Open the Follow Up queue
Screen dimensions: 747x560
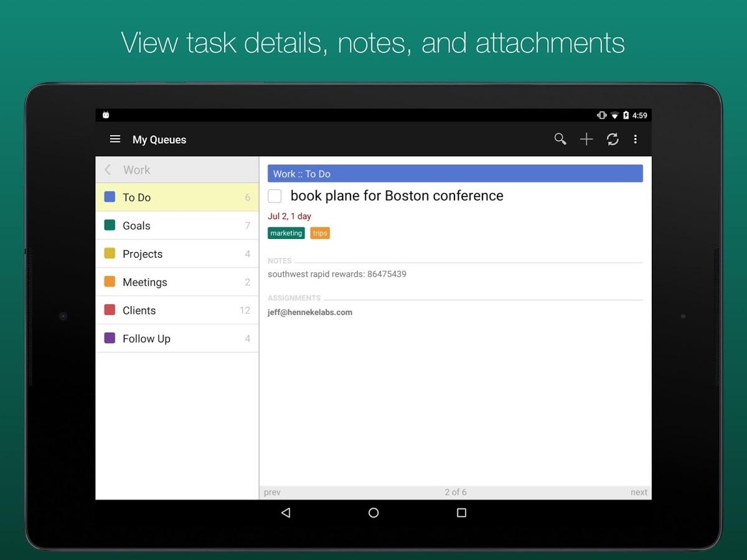click(x=177, y=338)
